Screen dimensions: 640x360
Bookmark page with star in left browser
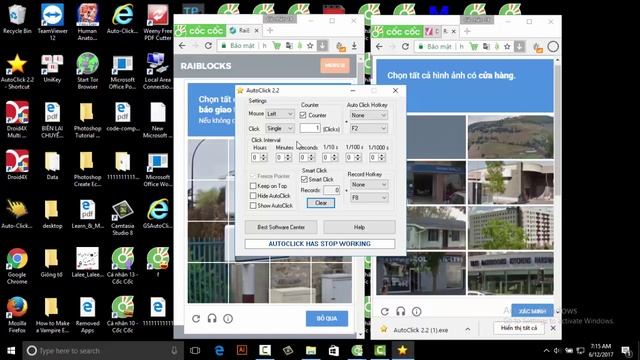(310, 46)
